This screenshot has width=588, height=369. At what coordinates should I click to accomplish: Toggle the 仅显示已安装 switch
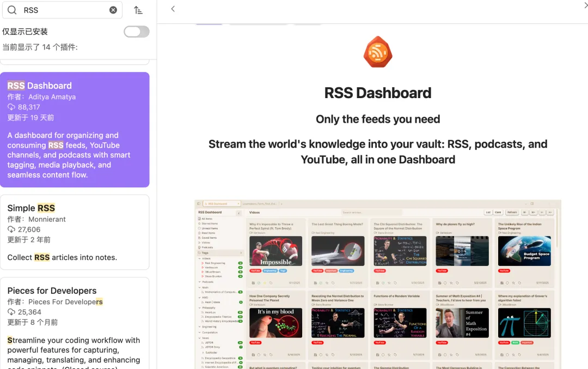pyautogui.click(x=136, y=32)
